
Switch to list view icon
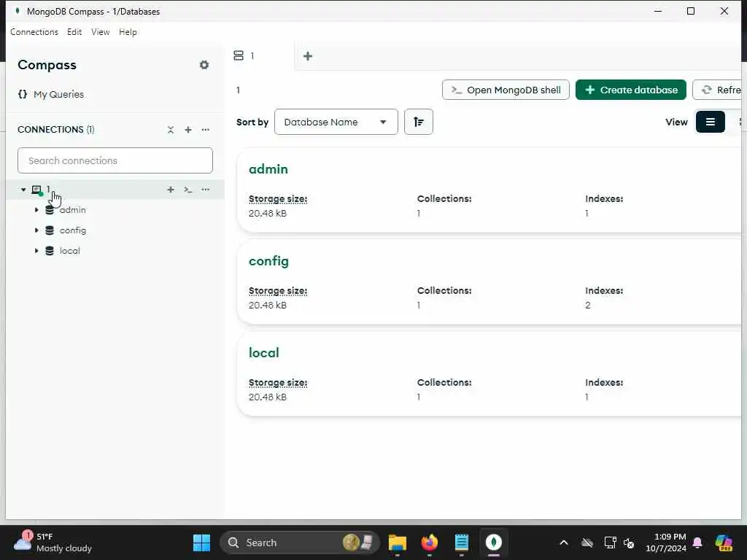click(x=711, y=122)
